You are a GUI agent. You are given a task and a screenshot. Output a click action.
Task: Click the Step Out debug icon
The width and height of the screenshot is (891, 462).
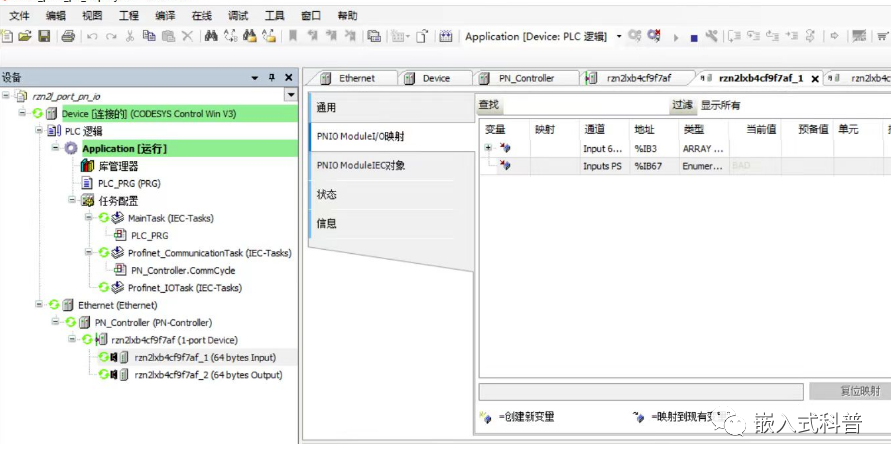pyautogui.click(x=772, y=36)
